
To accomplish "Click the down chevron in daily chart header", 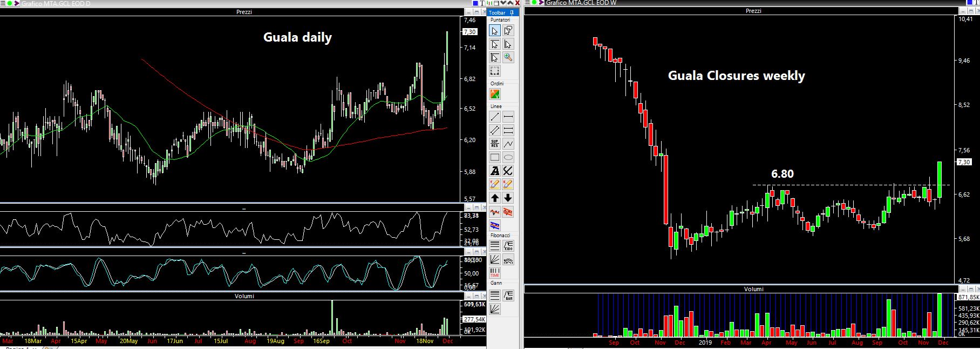I will 503,3.
